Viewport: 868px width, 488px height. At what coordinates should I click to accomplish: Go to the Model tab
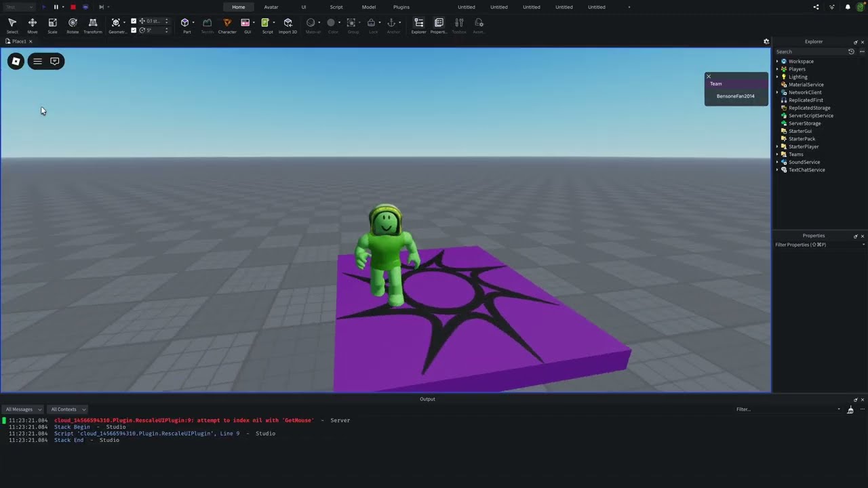369,7
